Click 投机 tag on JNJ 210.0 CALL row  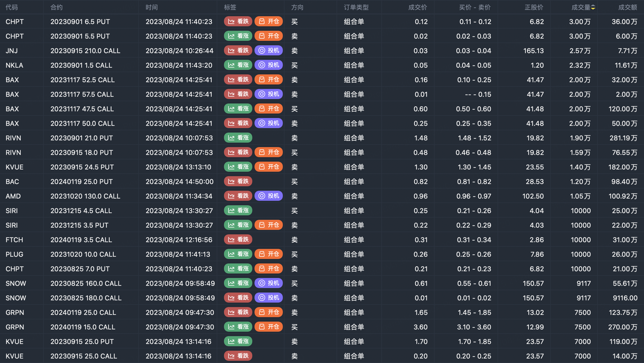269,51
